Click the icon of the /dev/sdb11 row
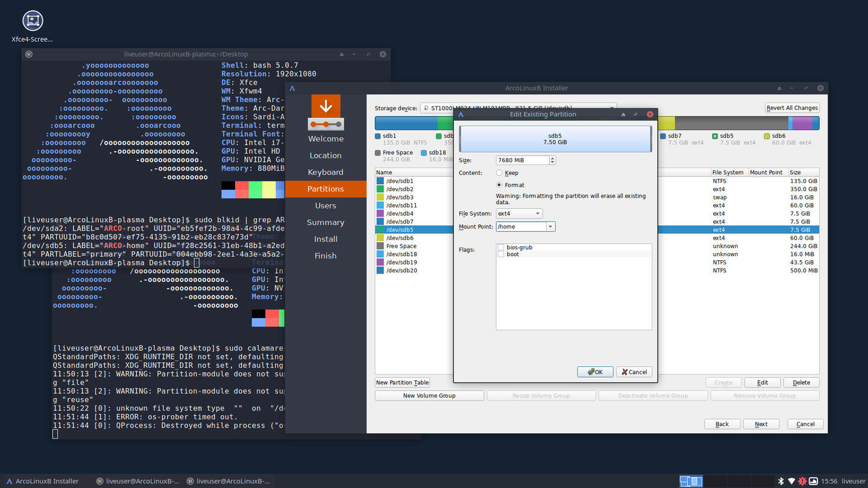The width and height of the screenshot is (868, 488). click(x=380, y=205)
